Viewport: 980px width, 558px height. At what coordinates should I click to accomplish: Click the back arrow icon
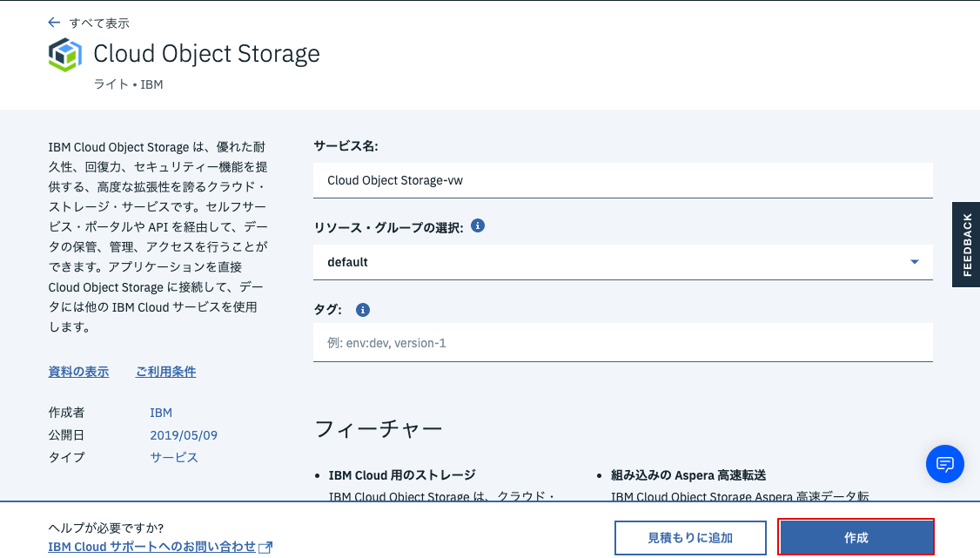click(x=54, y=23)
